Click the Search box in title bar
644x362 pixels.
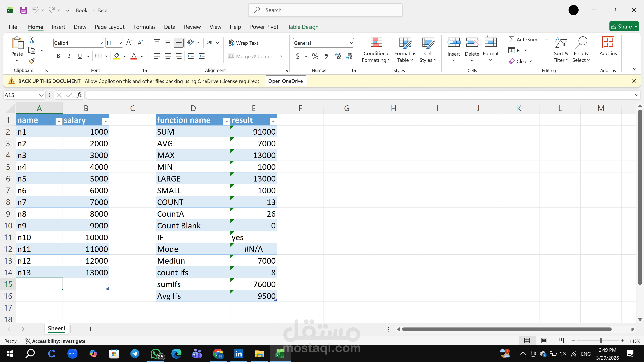coord(325,10)
